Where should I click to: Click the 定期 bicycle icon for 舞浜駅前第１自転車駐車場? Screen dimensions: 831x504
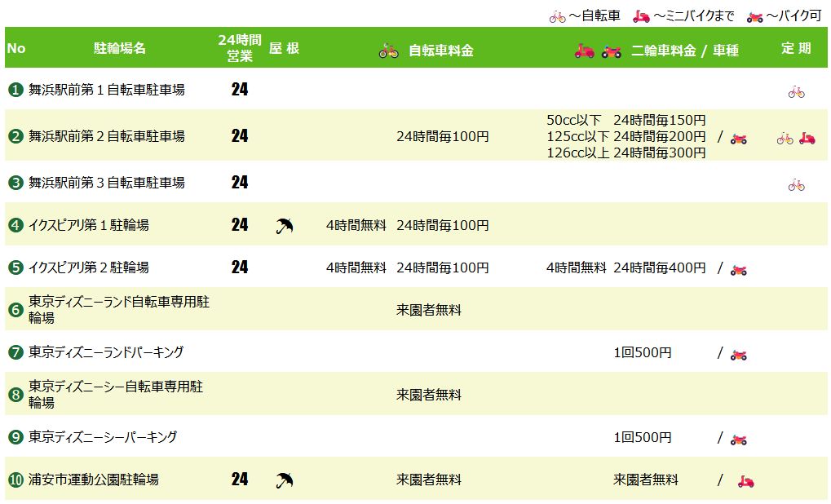[x=797, y=92]
